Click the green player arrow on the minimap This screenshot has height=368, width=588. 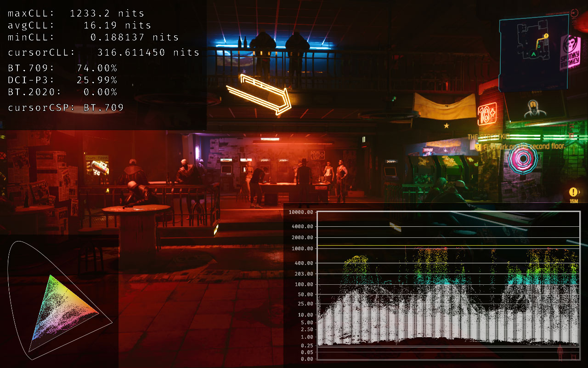(533, 54)
